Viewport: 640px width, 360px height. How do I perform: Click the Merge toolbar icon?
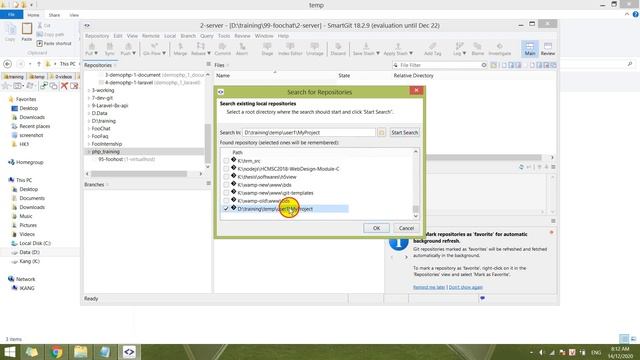coord(180,49)
